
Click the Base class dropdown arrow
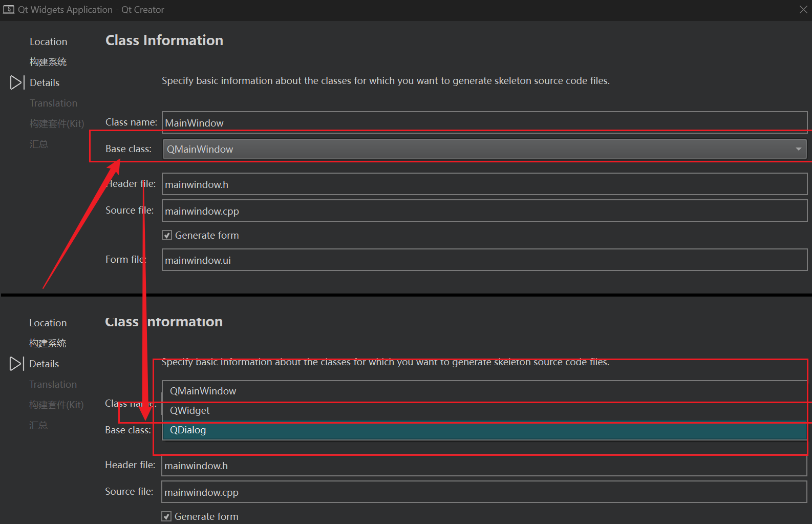pyautogui.click(x=798, y=149)
